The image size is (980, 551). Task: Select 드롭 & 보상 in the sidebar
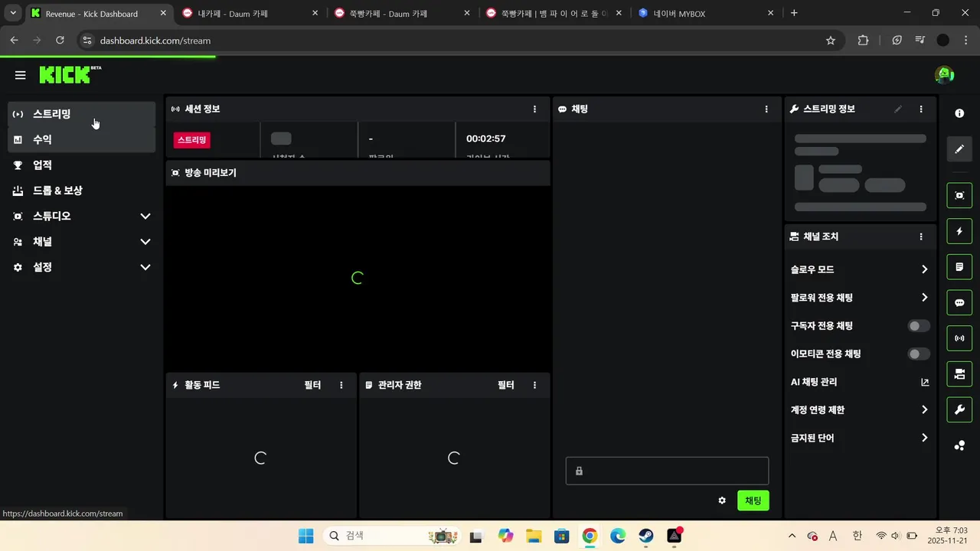(x=82, y=191)
